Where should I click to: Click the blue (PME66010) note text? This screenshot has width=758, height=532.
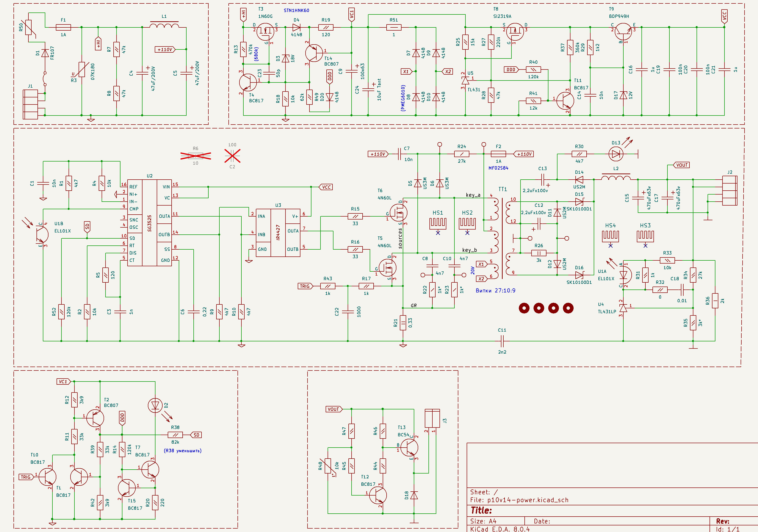coord(403,98)
